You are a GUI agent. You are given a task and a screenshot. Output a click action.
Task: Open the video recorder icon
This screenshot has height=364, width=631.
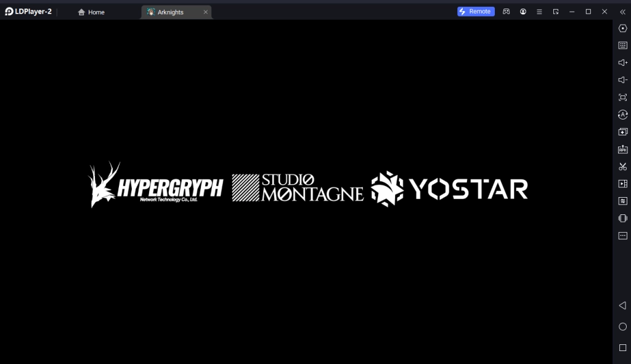pos(622,184)
